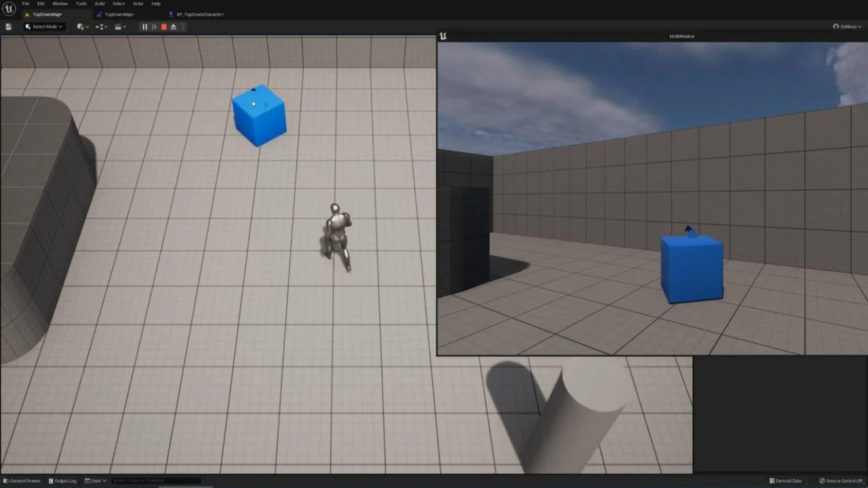The height and width of the screenshot is (488, 868).
Task: Click the Blueprints toolbar icon
Action: point(100,26)
